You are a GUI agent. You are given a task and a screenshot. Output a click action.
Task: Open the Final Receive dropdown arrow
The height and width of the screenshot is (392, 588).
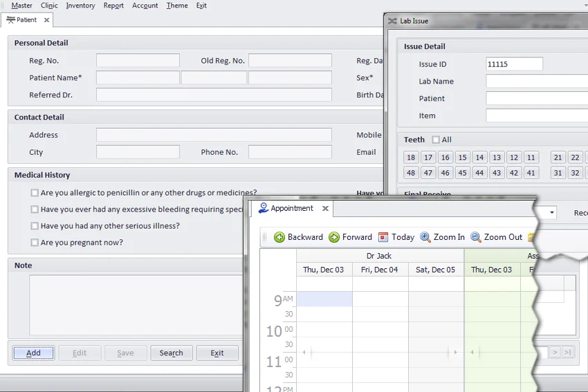(x=551, y=212)
